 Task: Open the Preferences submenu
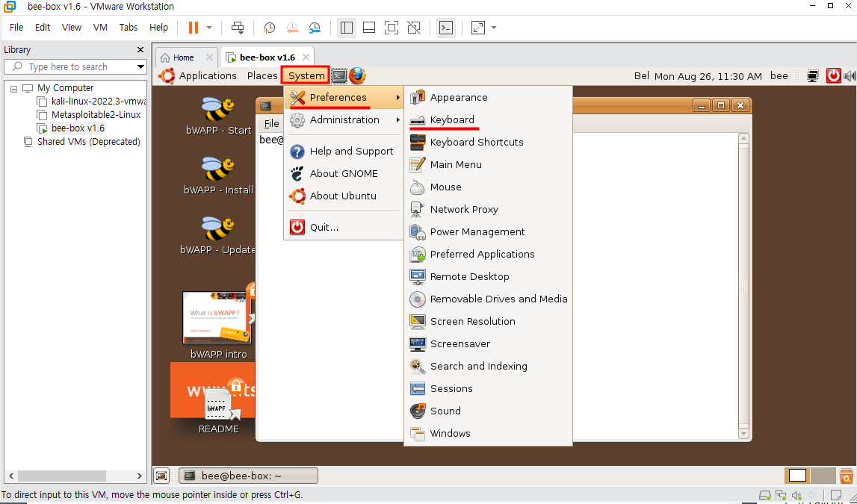coord(344,98)
